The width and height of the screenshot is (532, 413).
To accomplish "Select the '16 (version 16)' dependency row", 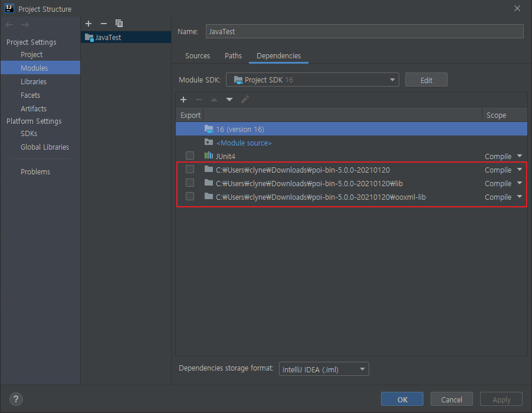I will 351,129.
